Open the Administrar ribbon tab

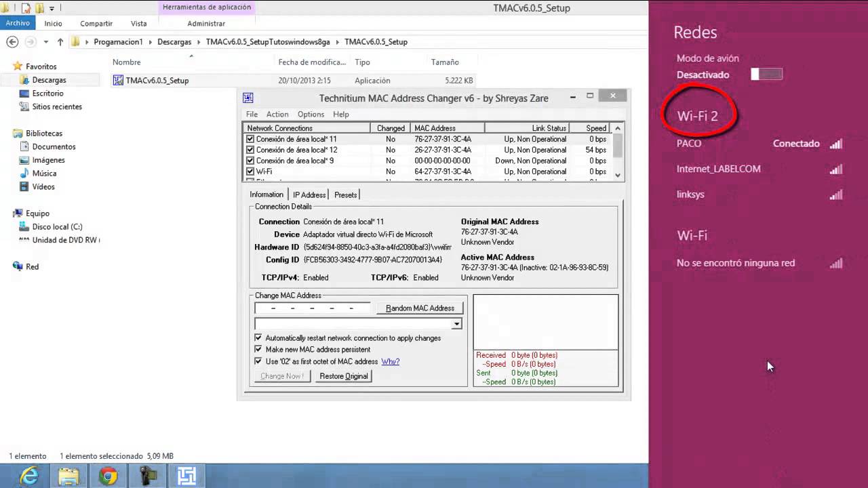(x=206, y=24)
